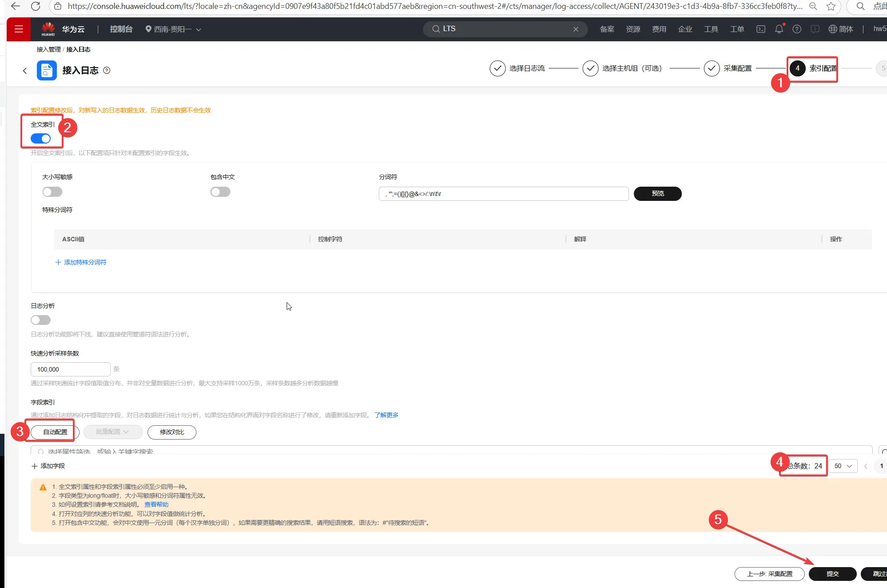Click the notification bell icon
The height and width of the screenshot is (588, 887).
(779, 29)
